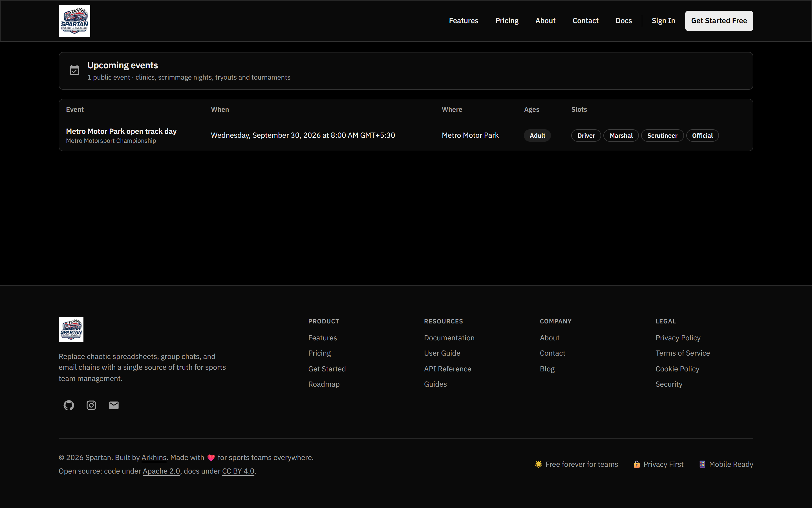Open Pricing in the top navigation

click(x=507, y=21)
